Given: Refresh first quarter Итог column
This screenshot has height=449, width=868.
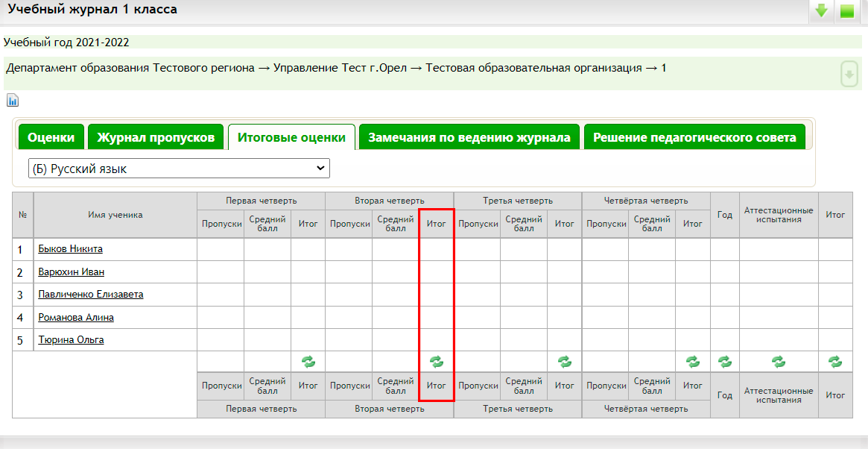Looking at the screenshot, I should click(x=308, y=362).
